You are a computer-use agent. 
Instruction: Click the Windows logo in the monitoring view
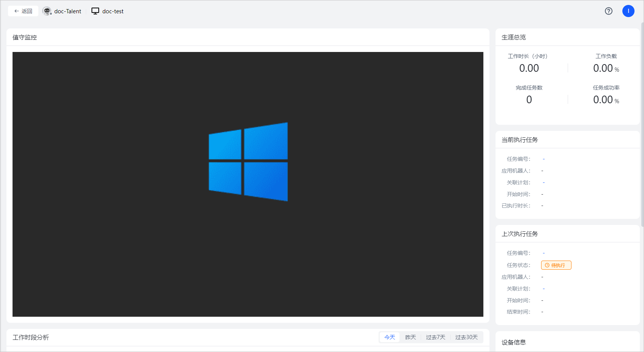click(x=248, y=162)
